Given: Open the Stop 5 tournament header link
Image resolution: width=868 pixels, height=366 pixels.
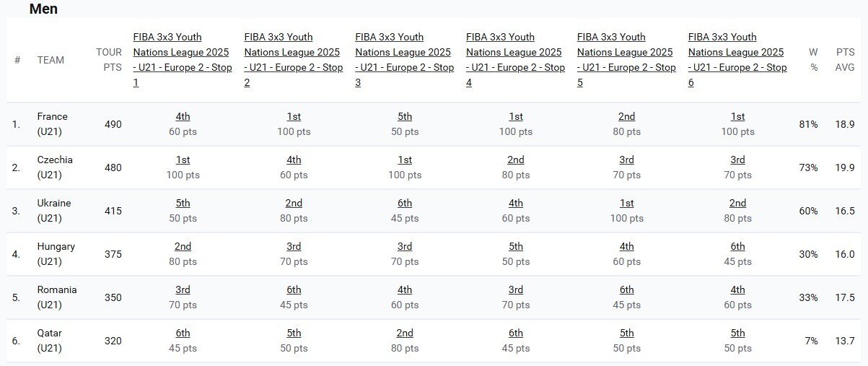Looking at the screenshot, I should point(626,60).
